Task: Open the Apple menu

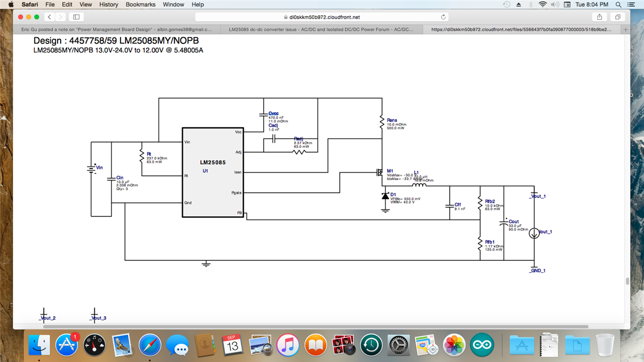Action: 10,4
